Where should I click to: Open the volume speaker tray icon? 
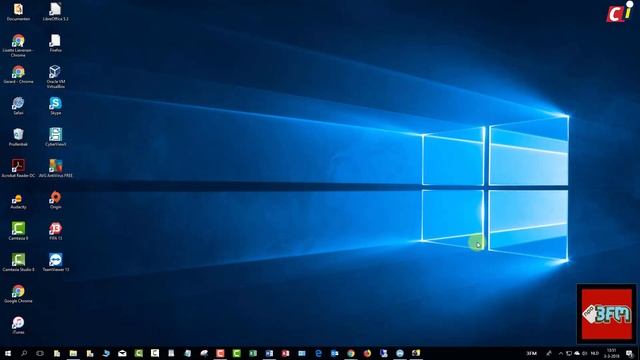pyautogui.click(x=585, y=353)
